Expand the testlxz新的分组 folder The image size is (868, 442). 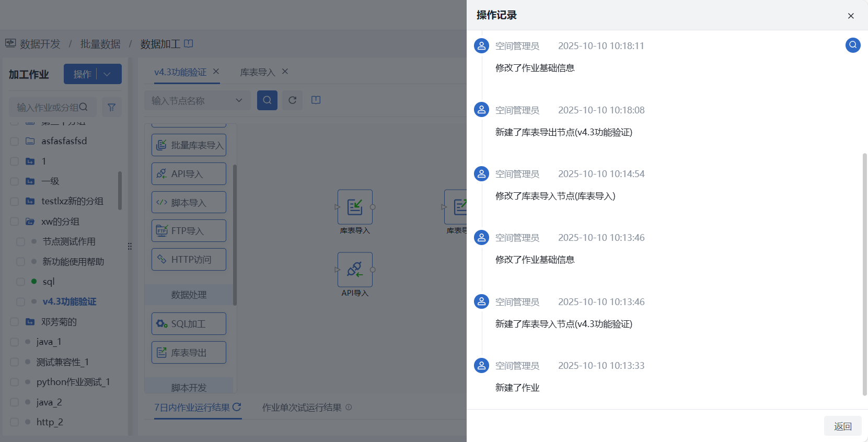point(30,201)
